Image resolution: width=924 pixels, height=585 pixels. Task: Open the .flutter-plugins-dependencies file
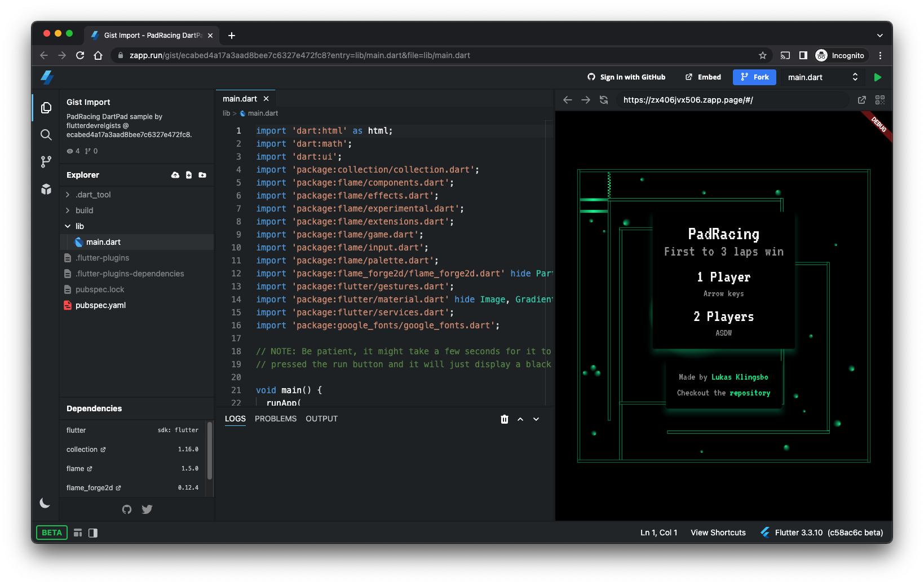click(x=137, y=274)
